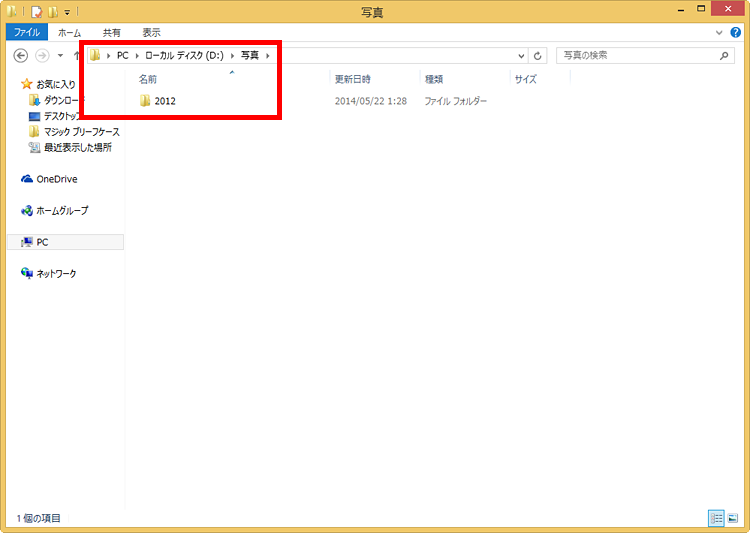Expand chevron after ローカル ディスク (D:) breadcrumb
This screenshot has height=533, width=750.
click(x=232, y=56)
